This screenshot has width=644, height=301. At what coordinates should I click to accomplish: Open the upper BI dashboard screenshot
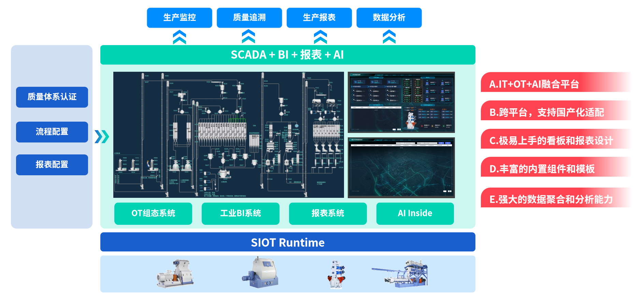coord(401,102)
